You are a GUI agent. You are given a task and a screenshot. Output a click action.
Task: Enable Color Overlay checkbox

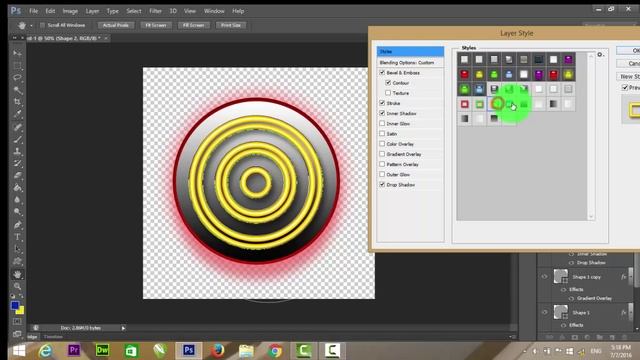click(x=382, y=144)
